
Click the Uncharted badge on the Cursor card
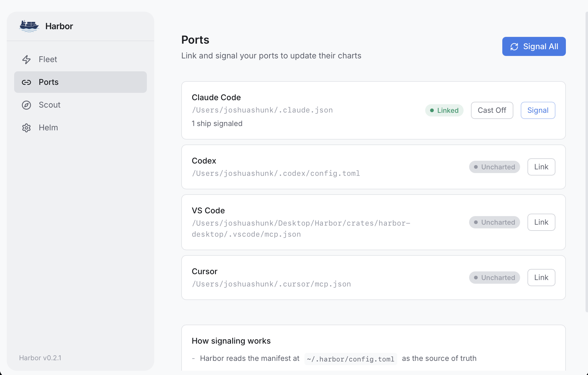click(x=494, y=277)
